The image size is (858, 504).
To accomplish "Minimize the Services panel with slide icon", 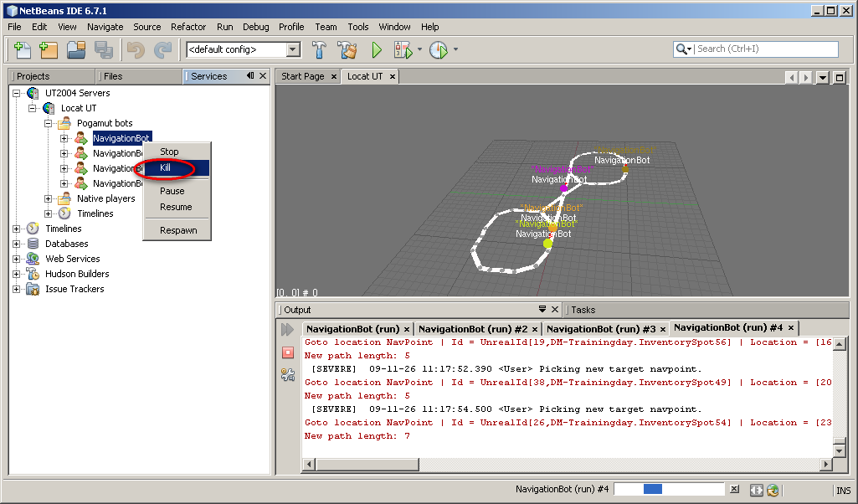I will point(250,75).
